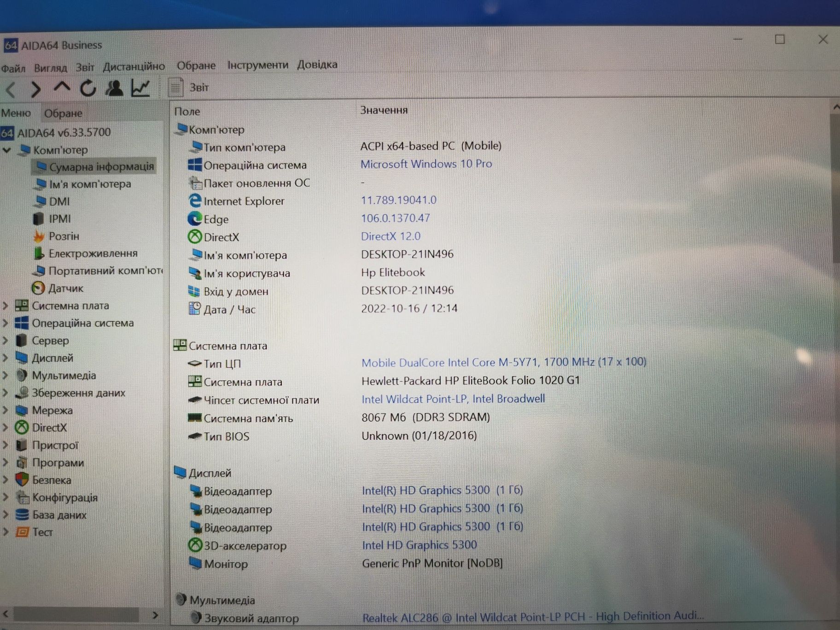Open the Realtek ALC286 audio adapter link
The width and height of the screenshot is (840, 630).
coord(533,617)
